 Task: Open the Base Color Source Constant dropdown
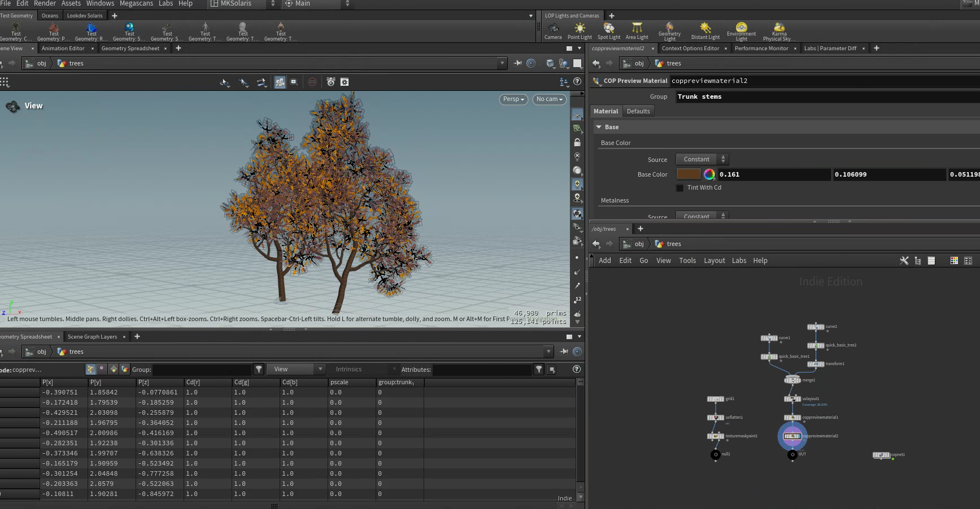(702, 159)
